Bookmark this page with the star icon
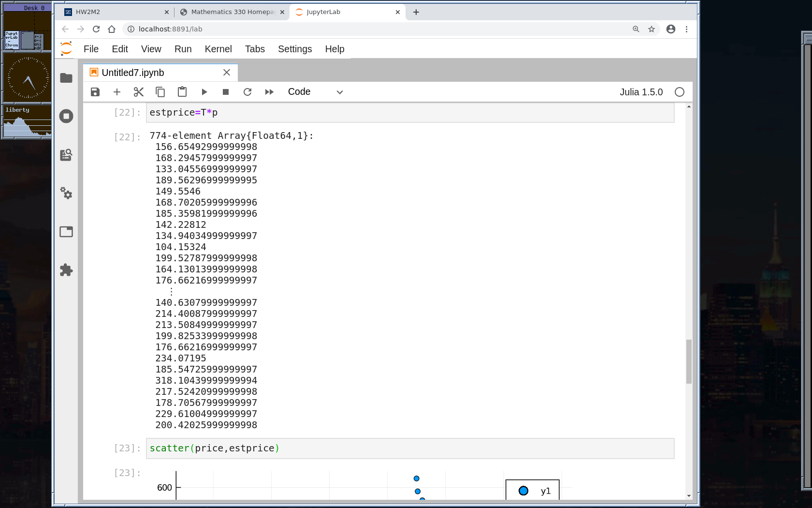Screen dimensions: 812x508 652,29
